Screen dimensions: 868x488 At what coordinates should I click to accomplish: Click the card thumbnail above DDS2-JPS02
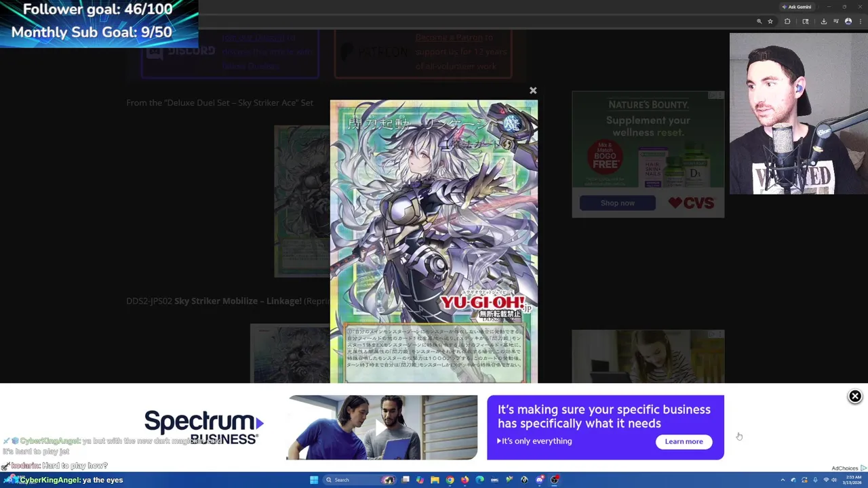[302, 201]
